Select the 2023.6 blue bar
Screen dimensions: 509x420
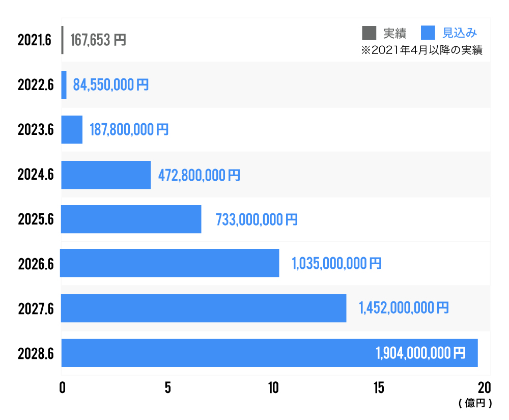72,130
